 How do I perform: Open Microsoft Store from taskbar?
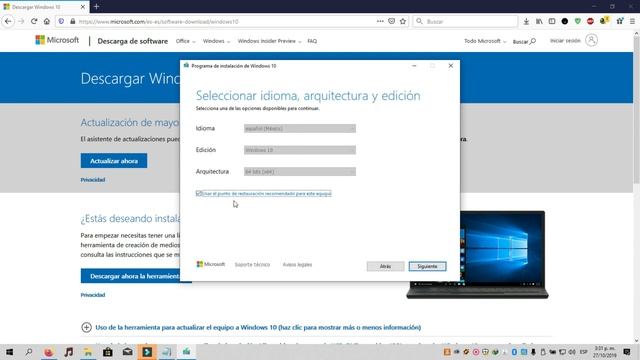tap(108, 352)
